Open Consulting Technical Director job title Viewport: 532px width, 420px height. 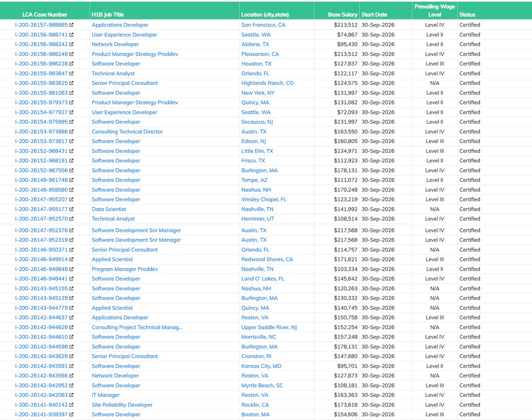(x=127, y=132)
